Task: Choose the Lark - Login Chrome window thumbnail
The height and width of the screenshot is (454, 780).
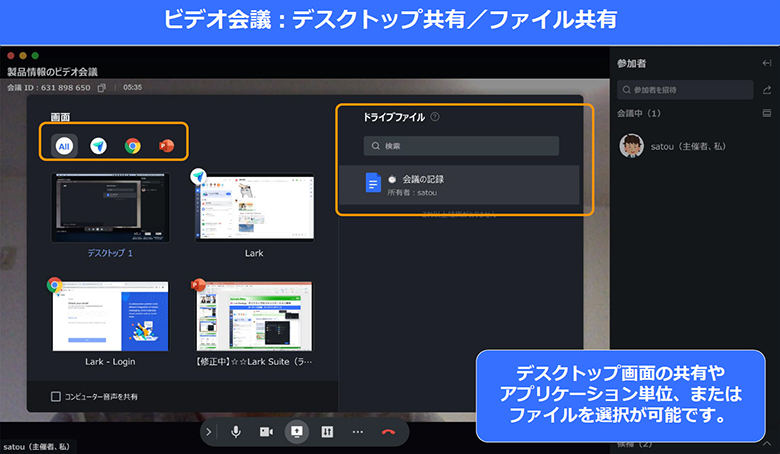Action: tap(110, 316)
